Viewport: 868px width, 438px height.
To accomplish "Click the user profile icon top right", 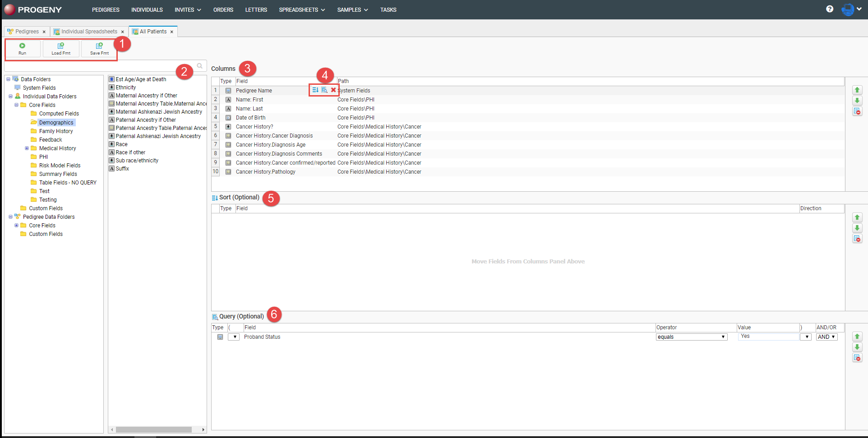I will click(848, 9).
